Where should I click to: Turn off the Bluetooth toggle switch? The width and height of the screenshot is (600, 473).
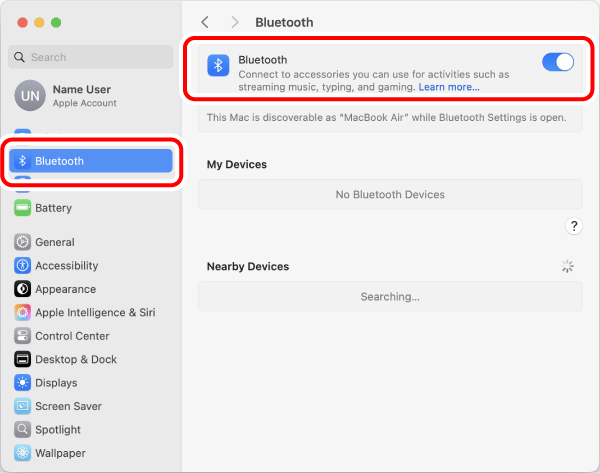point(557,63)
